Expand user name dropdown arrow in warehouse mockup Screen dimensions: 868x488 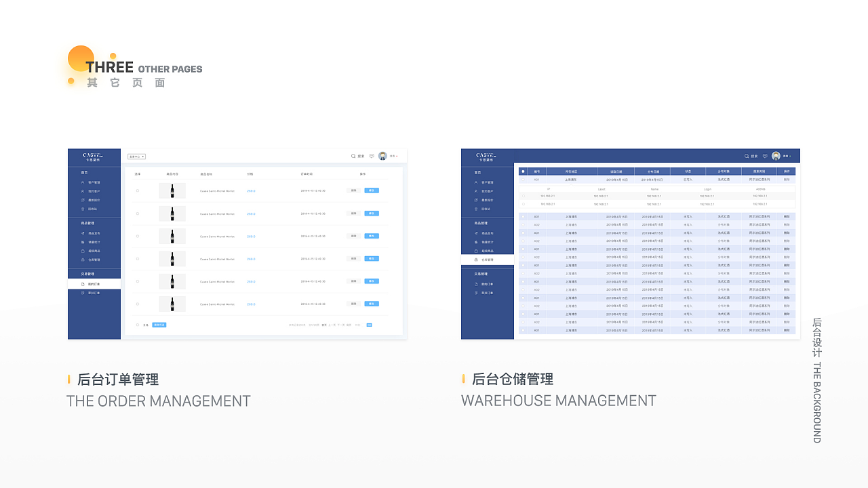pyautogui.click(x=790, y=157)
